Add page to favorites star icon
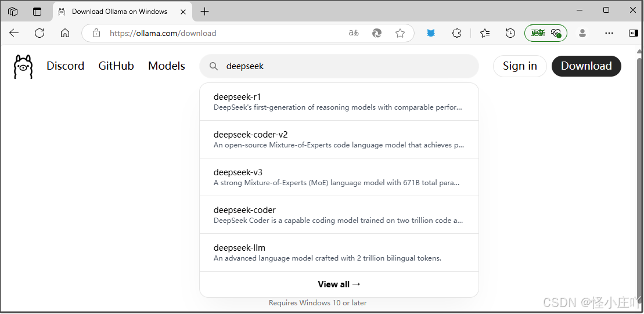Screen dimensions: 644x314 tap(400, 33)
